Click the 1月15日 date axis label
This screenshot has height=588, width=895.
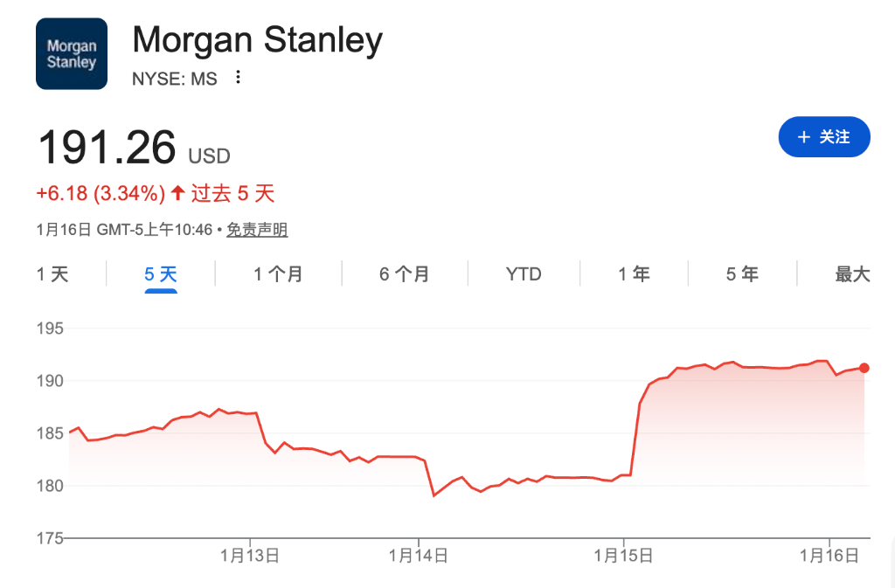point(623,555)
